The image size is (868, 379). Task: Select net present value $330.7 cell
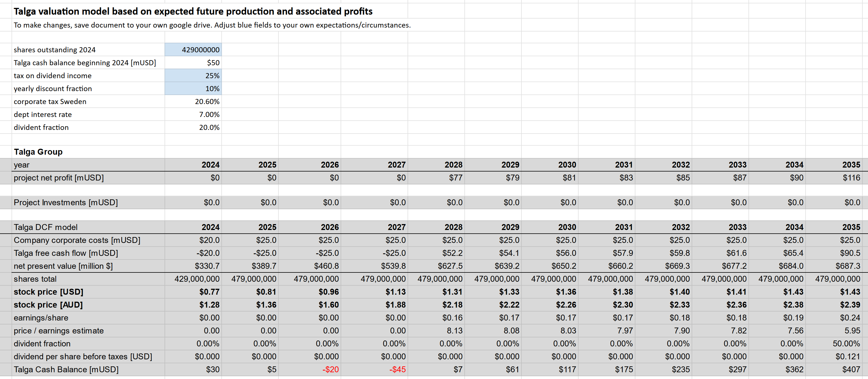(193, 266)
